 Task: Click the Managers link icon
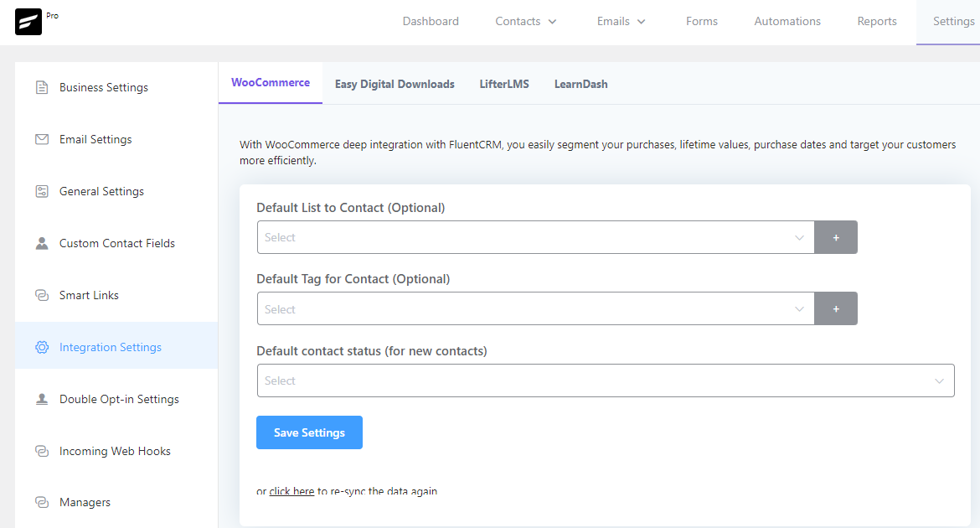point(42,502)
